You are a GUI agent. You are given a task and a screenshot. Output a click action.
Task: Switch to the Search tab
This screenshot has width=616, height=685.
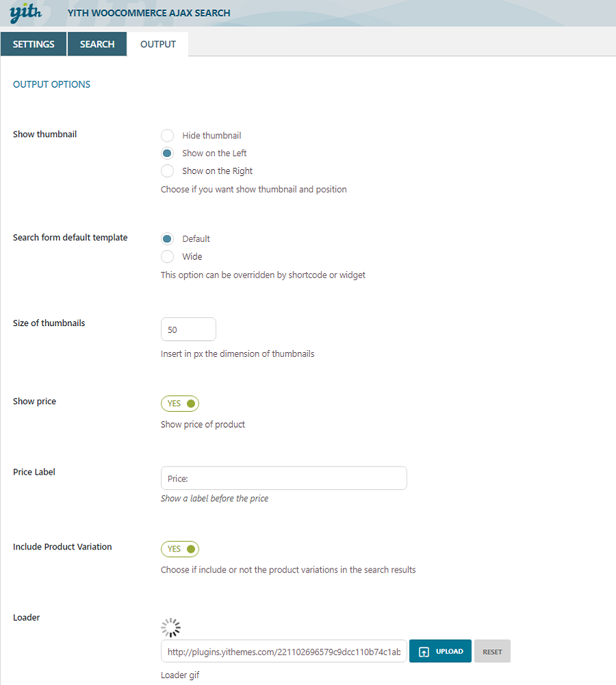coord(97,45)
